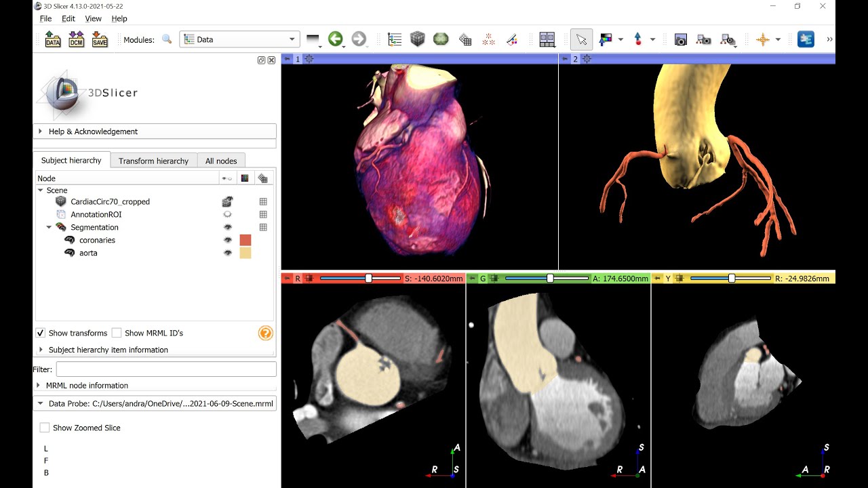Toggle Green slice link icon next to G
The width and height of the screenshot is (868, 488).
(x=494, y=279)
